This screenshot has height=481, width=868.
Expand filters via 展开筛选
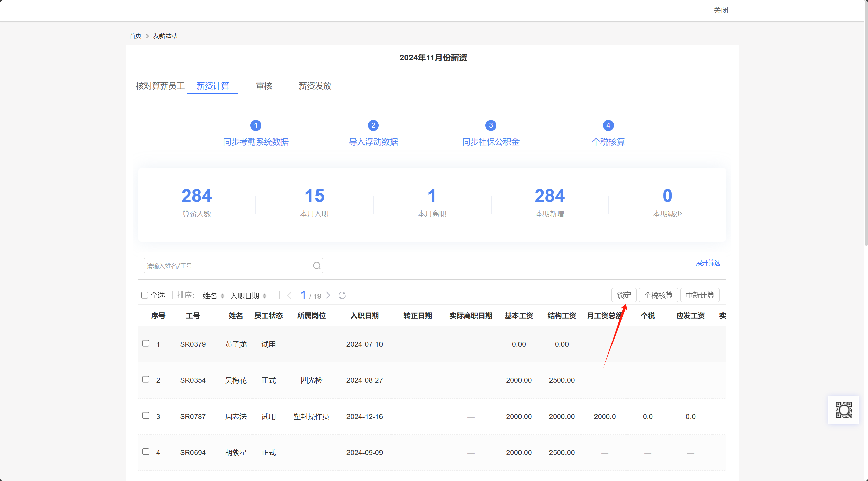point(708,263)
